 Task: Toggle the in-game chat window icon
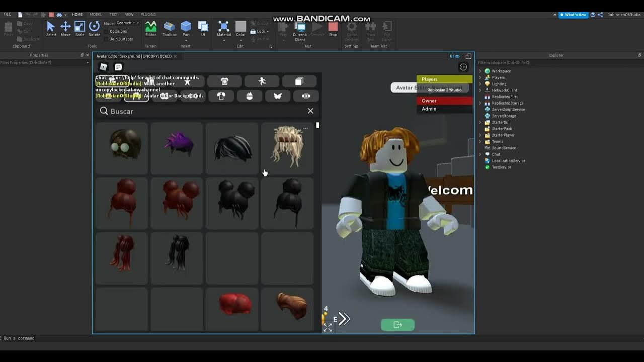point(118,67)
